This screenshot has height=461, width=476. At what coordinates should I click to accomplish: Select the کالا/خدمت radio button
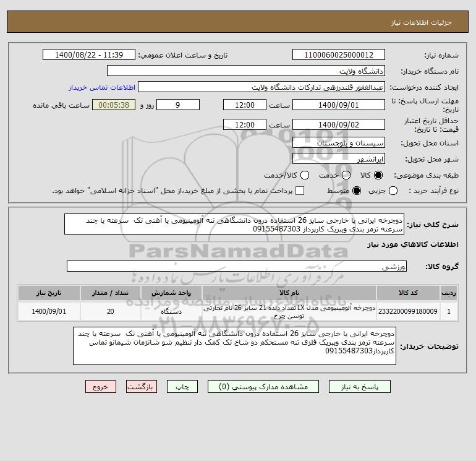click(x=305, y=175)
